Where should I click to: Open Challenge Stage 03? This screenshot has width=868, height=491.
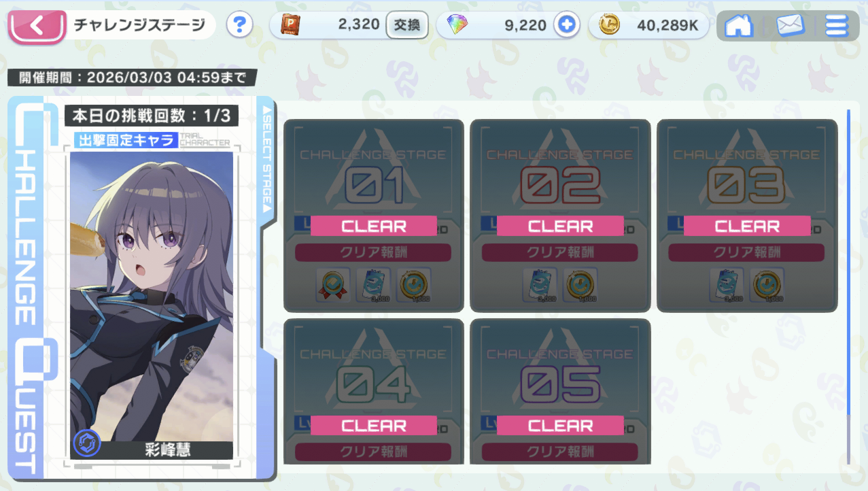747,216
